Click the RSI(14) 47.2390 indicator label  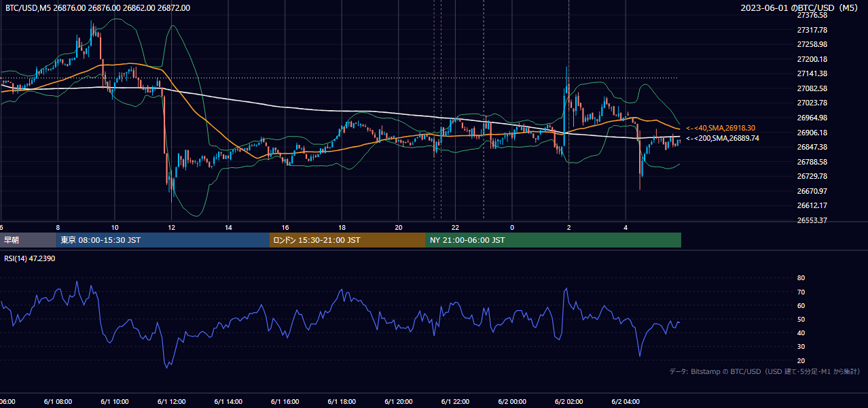(30, 259)
